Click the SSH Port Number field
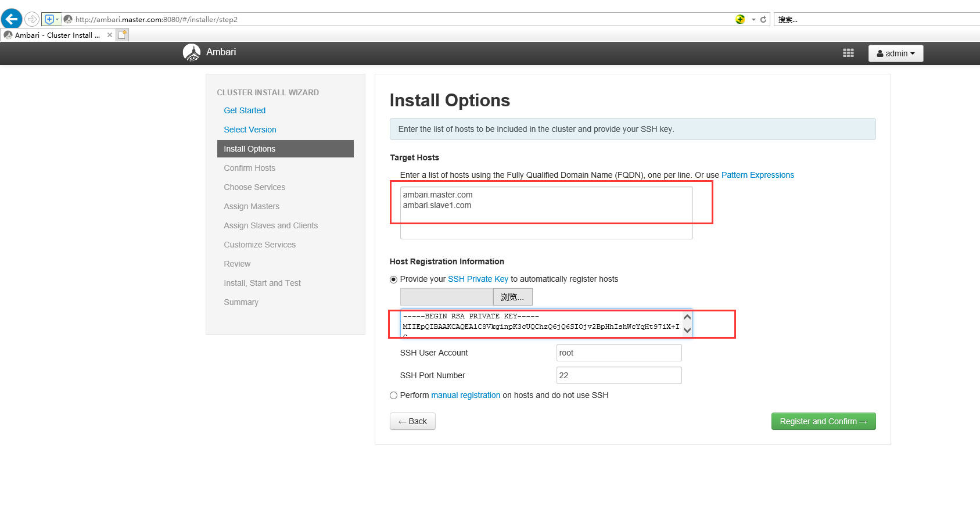 619,375
